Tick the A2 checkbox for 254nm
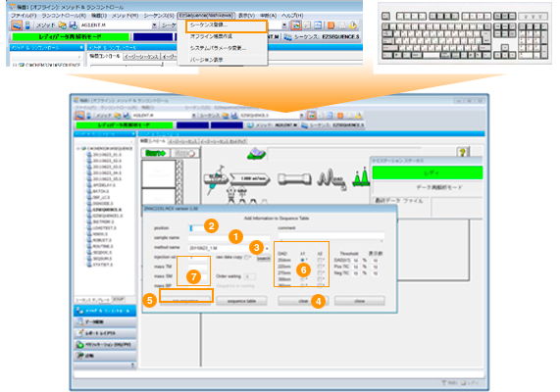 [320, 260]
